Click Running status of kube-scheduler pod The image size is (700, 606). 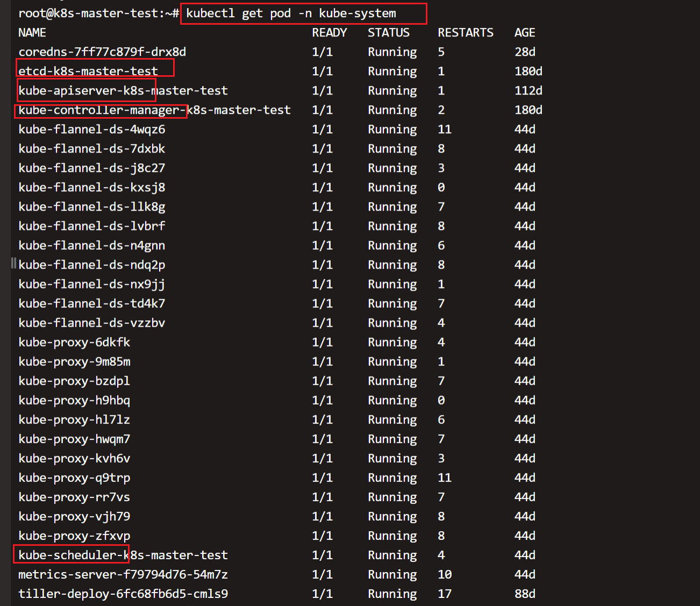(x=392, y=555)
